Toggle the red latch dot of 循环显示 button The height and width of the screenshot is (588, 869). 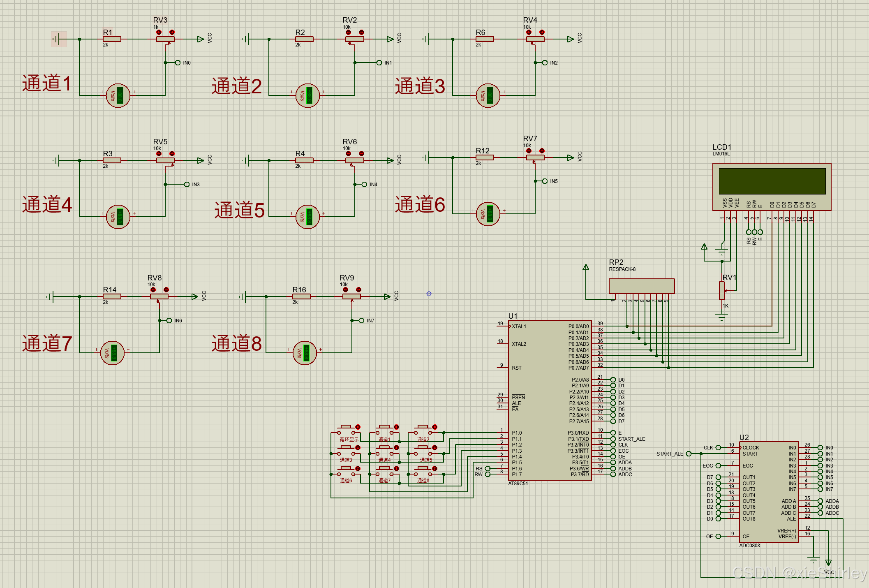point(358,427)
